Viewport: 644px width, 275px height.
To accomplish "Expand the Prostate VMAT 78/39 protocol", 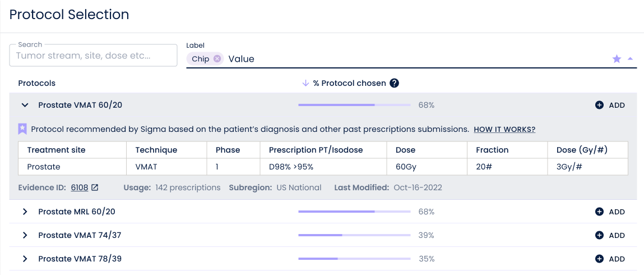I will tap(25, 259).
